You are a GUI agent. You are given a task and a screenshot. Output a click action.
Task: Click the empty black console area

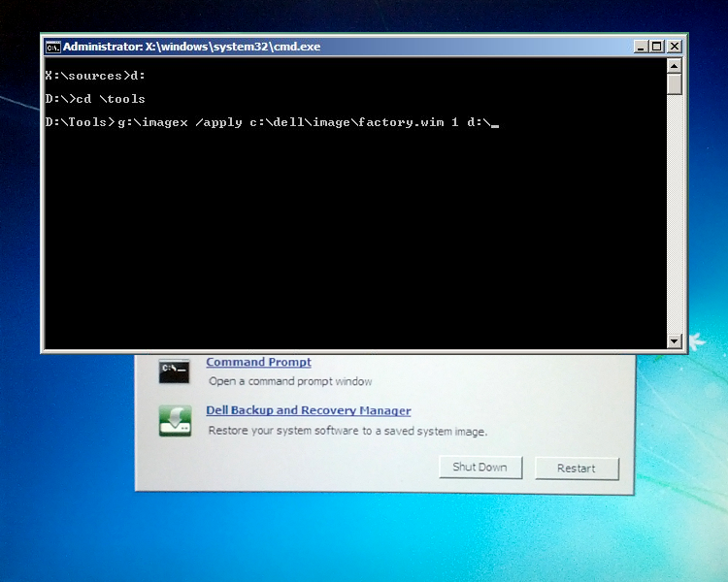coord(349,242)
